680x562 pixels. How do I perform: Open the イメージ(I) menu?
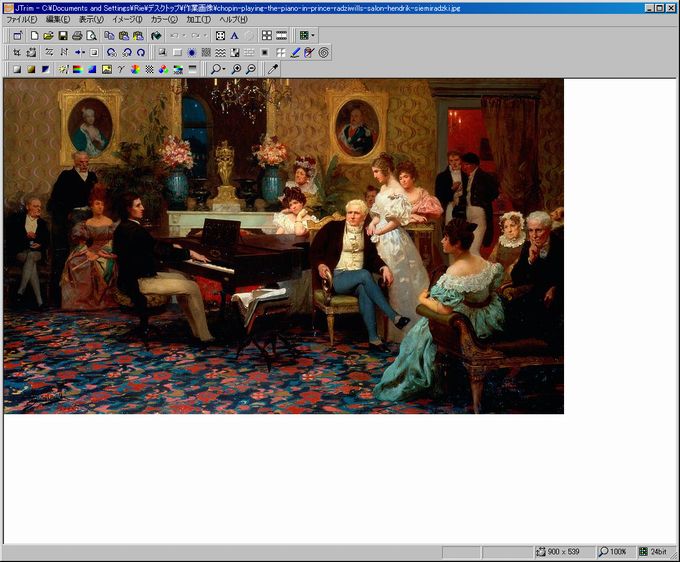coord(127,19)
